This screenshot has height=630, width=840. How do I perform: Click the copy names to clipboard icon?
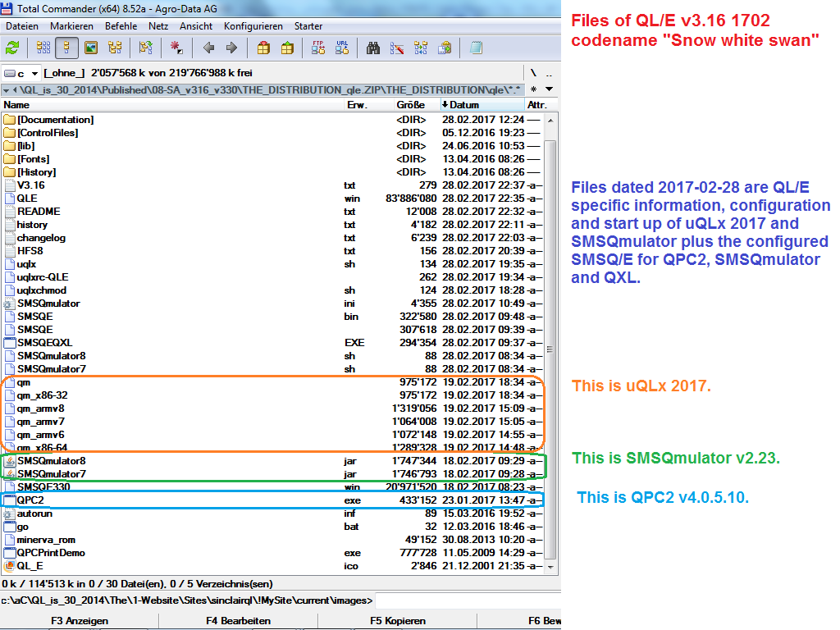coord(445,48)
